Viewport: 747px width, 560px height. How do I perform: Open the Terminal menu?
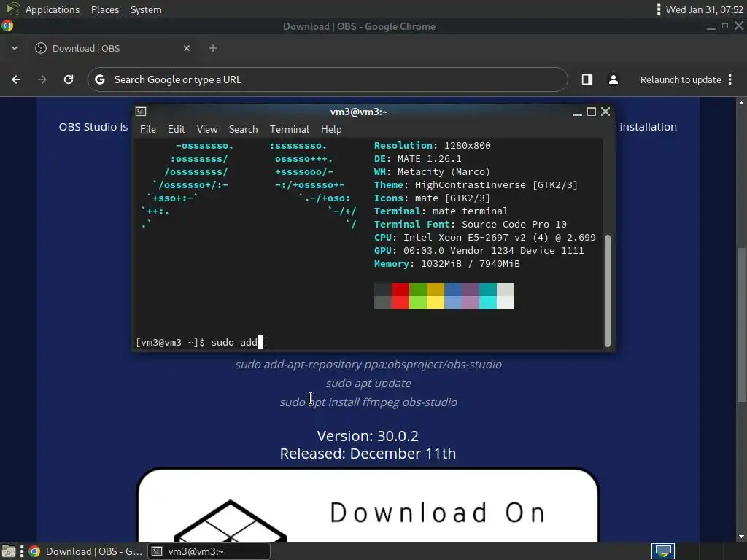click(x=289, y=129)
